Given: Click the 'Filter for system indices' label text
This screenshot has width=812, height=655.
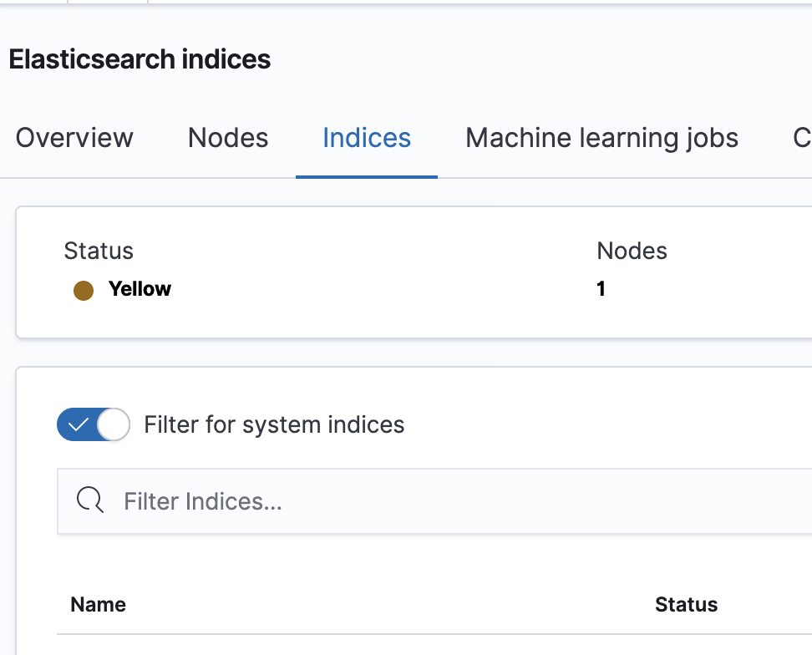Looking at the screenshot, I should 274,425.
